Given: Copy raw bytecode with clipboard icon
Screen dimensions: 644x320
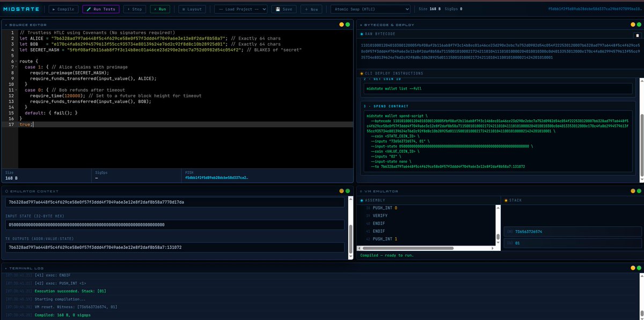Looking at the screenshot, I should (637, 35).
